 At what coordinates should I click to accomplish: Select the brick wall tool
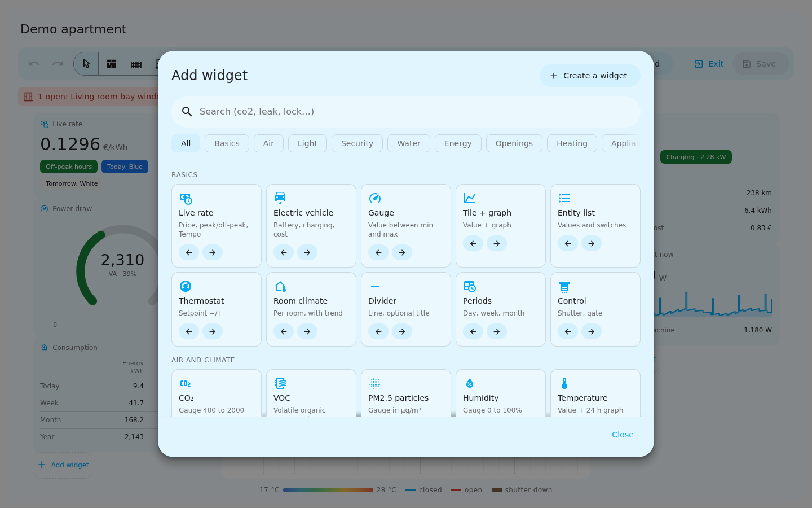click(111, 64)
